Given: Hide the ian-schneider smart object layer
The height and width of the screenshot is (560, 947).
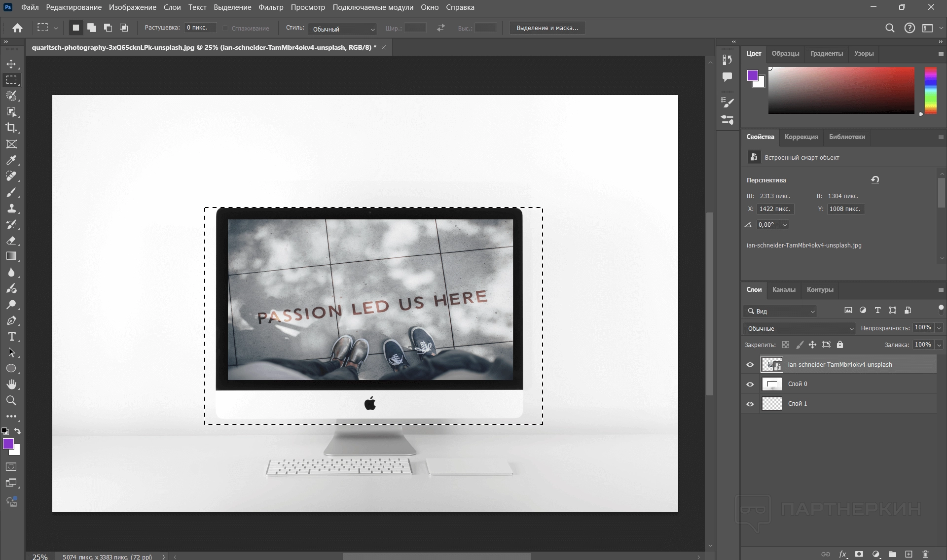Looking at the screenshot, I should click(x=750, y=365).
